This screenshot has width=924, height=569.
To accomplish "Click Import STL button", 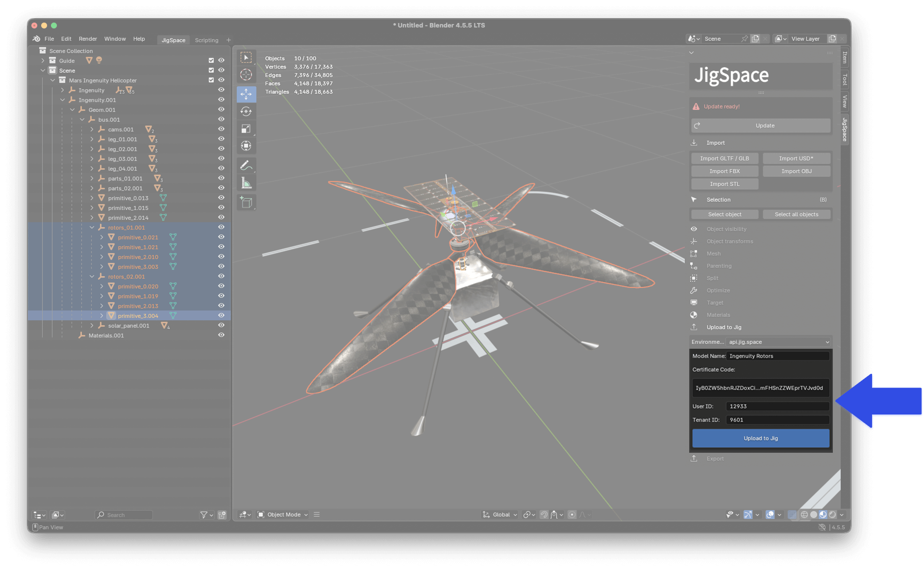I will pyautogui.click(x=724, y=184).
